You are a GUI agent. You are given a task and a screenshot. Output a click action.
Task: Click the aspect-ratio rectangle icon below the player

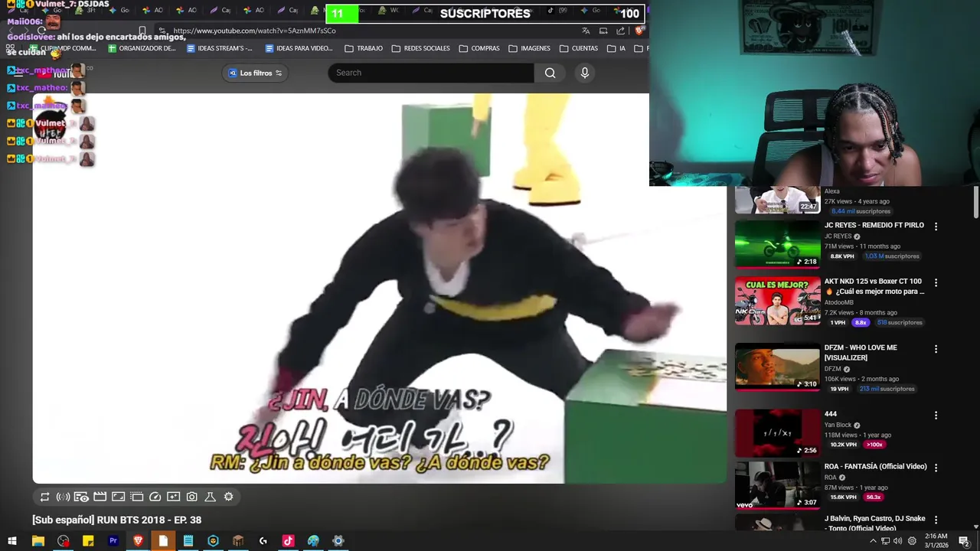(x=118, y=497)
